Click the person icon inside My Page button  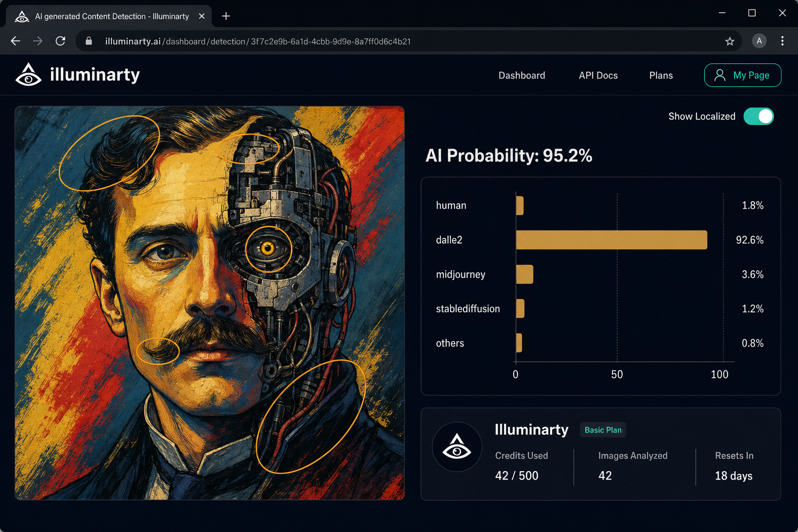pos(720,75)
